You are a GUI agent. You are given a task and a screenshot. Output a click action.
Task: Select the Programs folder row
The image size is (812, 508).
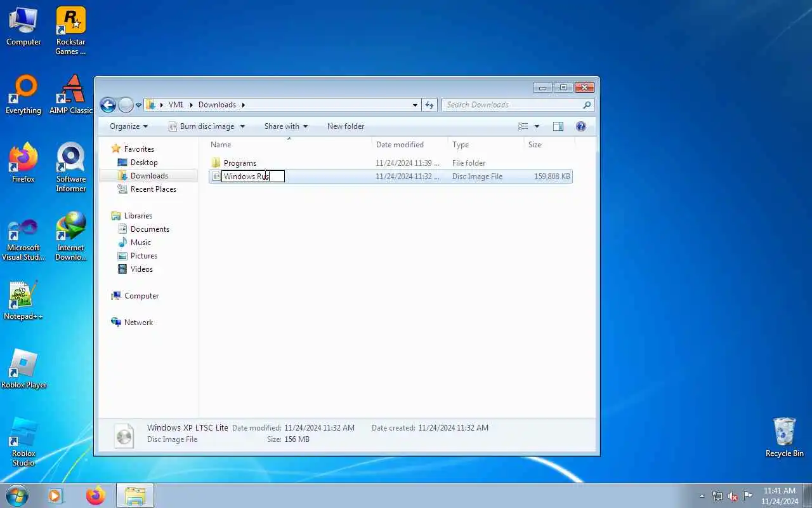(391, 163)
